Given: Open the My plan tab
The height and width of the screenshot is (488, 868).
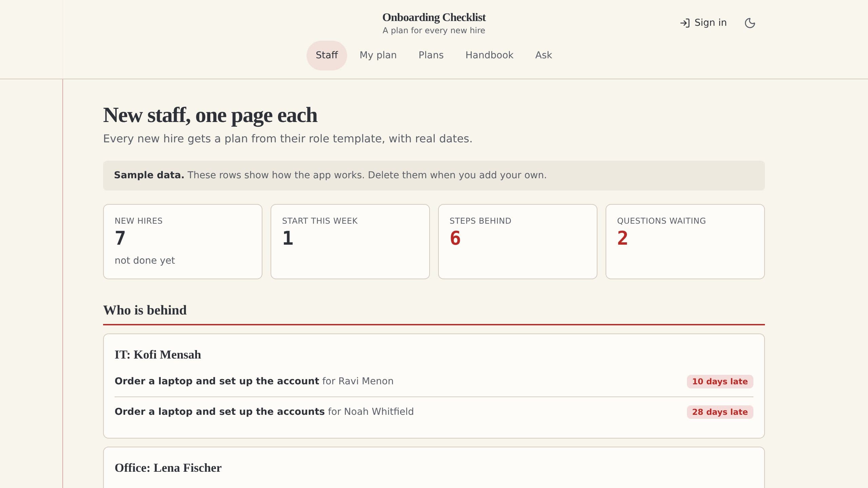Looking at the screenshot, I should (378, 55).
